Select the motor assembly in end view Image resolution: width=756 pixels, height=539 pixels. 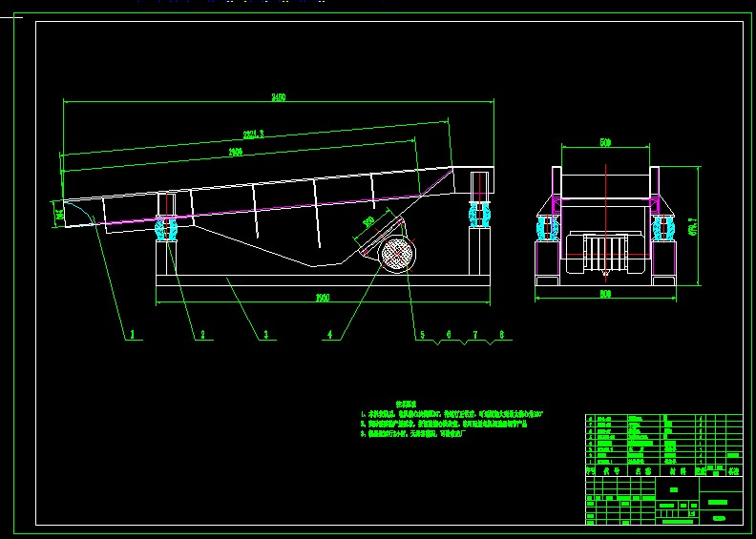point(603,253)
